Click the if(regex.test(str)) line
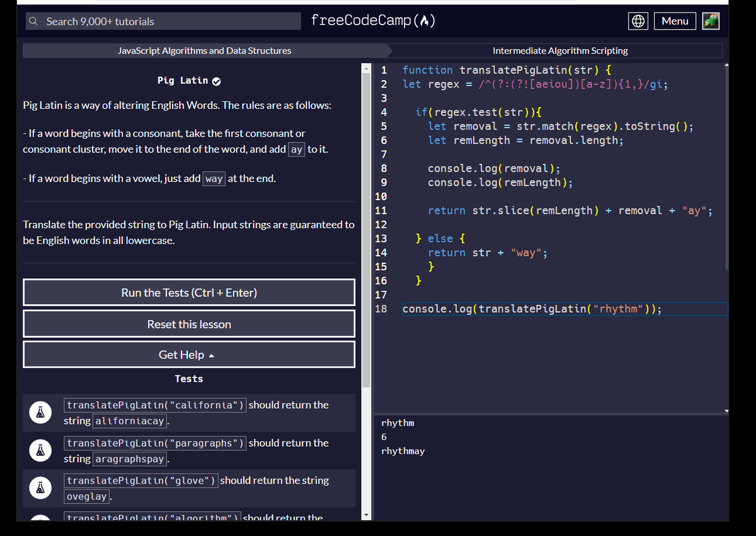Image resolution: width=756 pixels, height=536 pixels. pyautogui.click(x=478, y=112)
